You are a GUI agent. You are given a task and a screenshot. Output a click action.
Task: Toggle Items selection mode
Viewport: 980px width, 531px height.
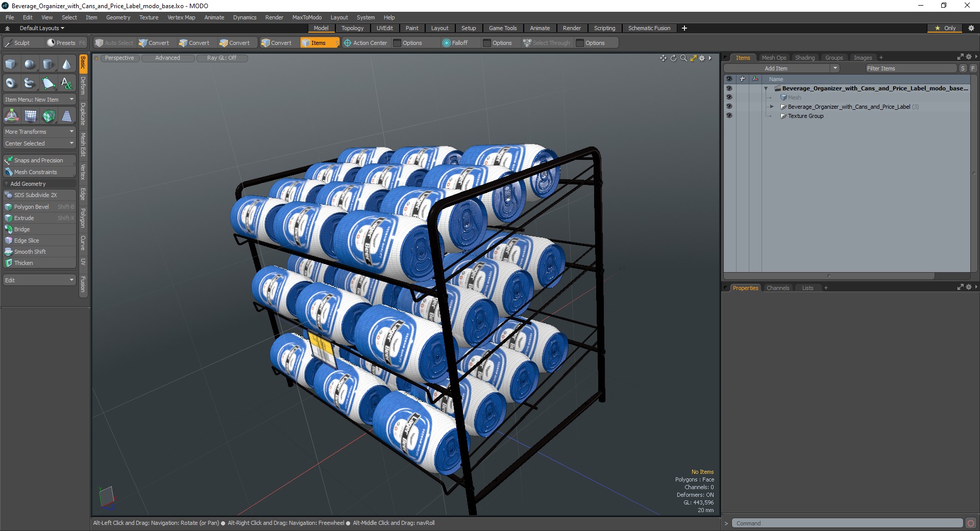click(320, 43)
